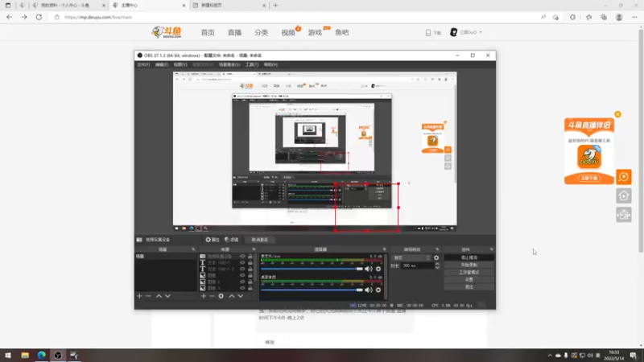
Task: Remove the selected source with the Sources minus icon
Action: pos(212,296)
